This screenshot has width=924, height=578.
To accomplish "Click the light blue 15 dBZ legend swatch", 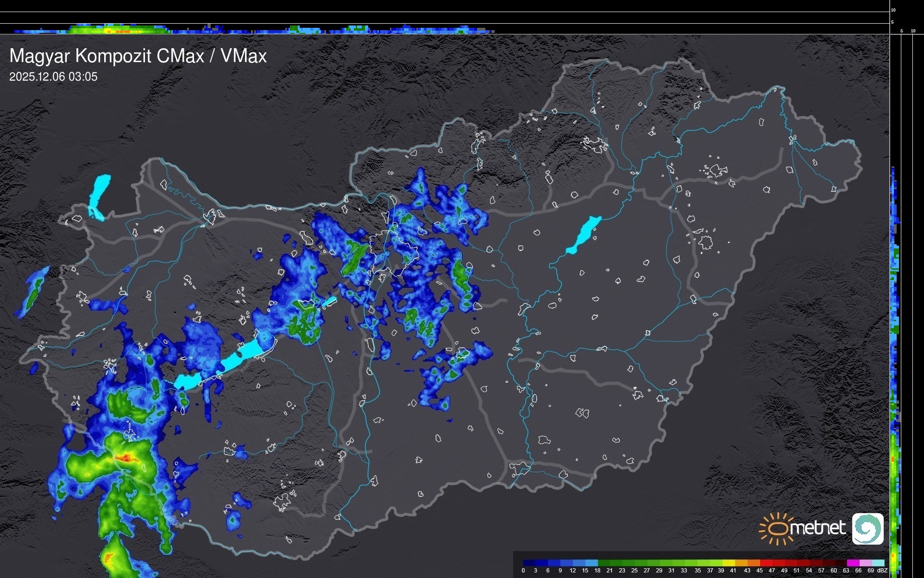I will 591,563.
